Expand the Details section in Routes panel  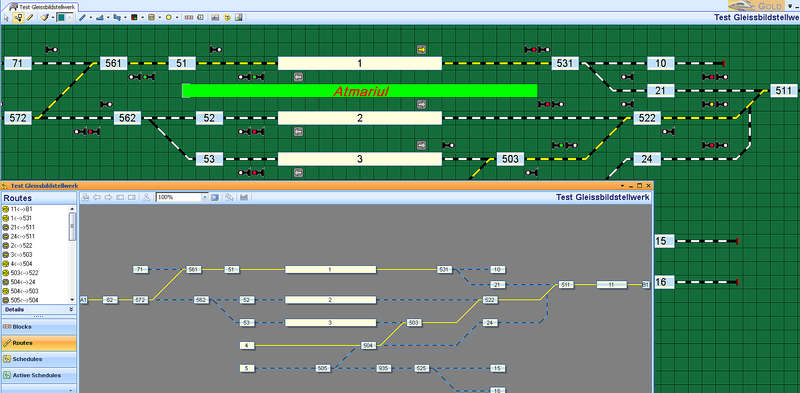point(71,309)
